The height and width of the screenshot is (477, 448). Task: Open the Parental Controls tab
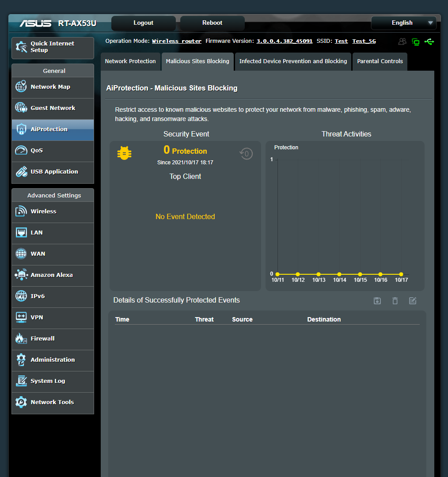pyautogui.click(x=380, y=61)
